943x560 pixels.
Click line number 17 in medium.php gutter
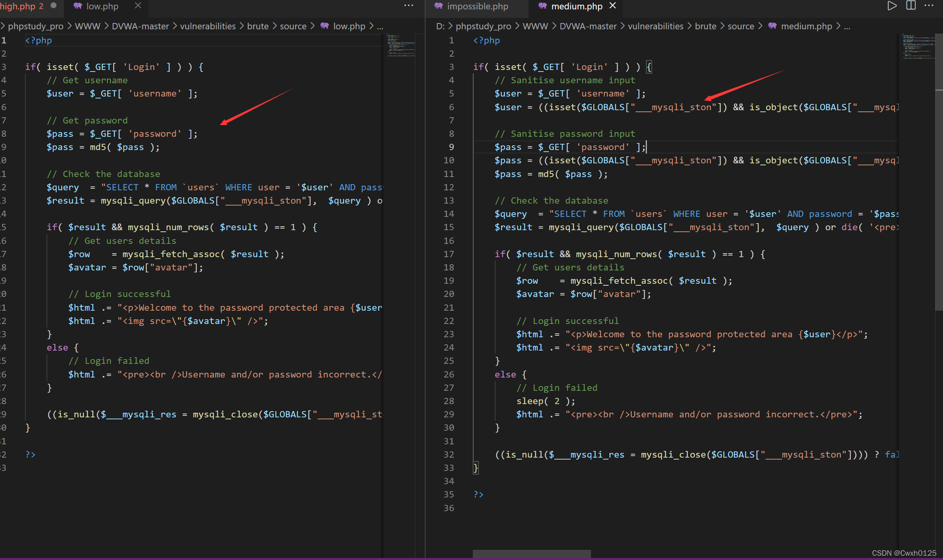coord(449,254)
